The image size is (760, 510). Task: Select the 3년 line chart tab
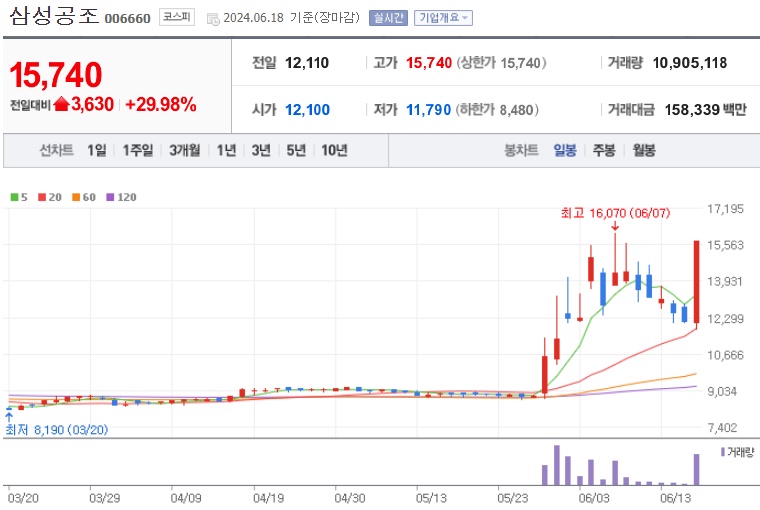[x=261, y=150]
